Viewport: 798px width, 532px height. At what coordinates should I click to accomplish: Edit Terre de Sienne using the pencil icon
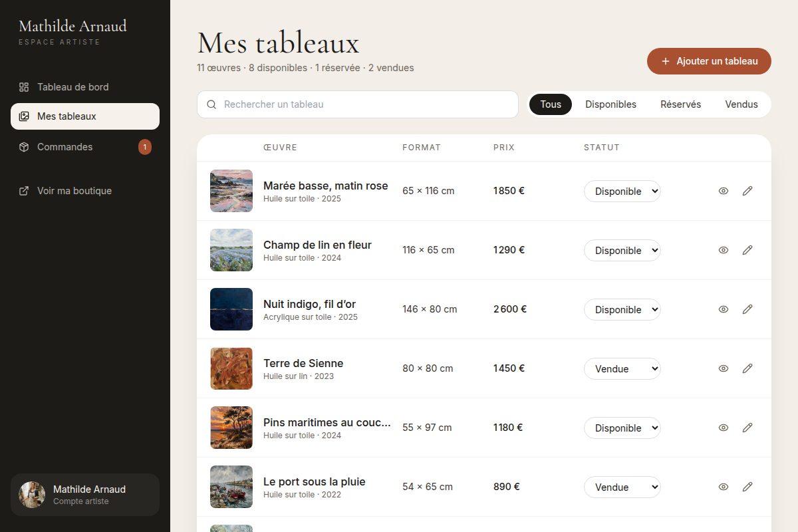point(747,368)
